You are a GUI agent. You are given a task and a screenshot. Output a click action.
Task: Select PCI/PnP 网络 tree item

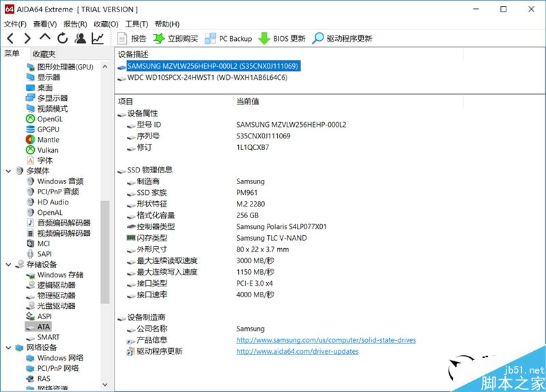tap(53, 368)
